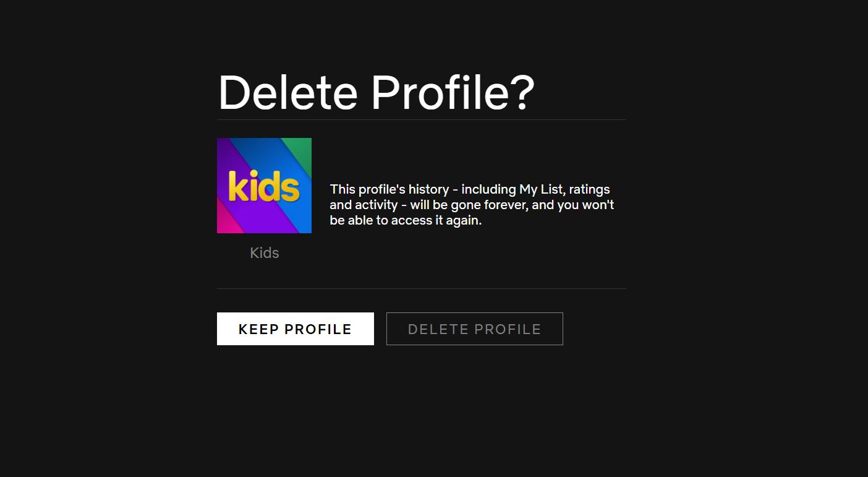Screen dimensions: 868x477
Task: Click the "Delete Profile?" heading
Action: (x=376, y=93)
